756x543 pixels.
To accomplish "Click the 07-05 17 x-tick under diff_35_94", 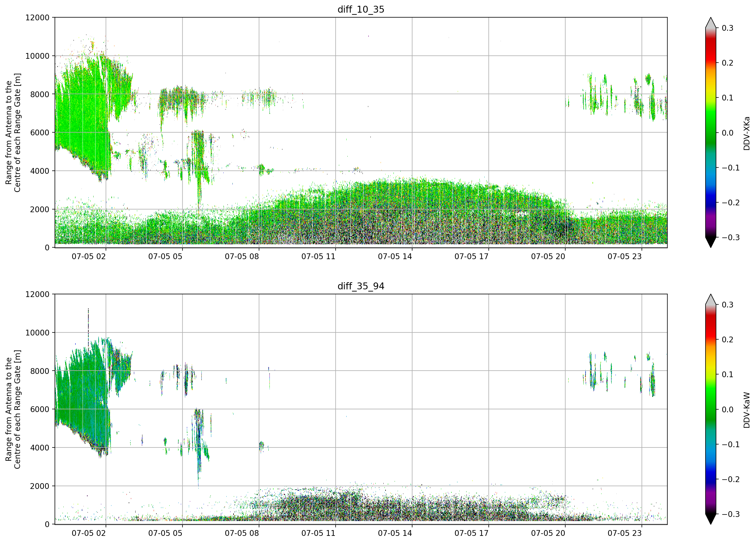I will pos(471,533).
